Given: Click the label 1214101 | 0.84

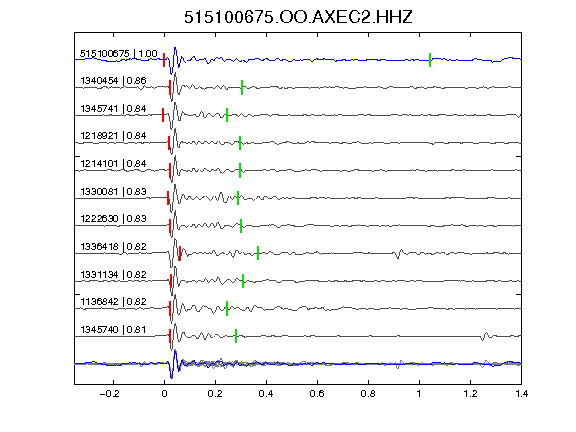Looking at the screenshot, I should (114, 163).
